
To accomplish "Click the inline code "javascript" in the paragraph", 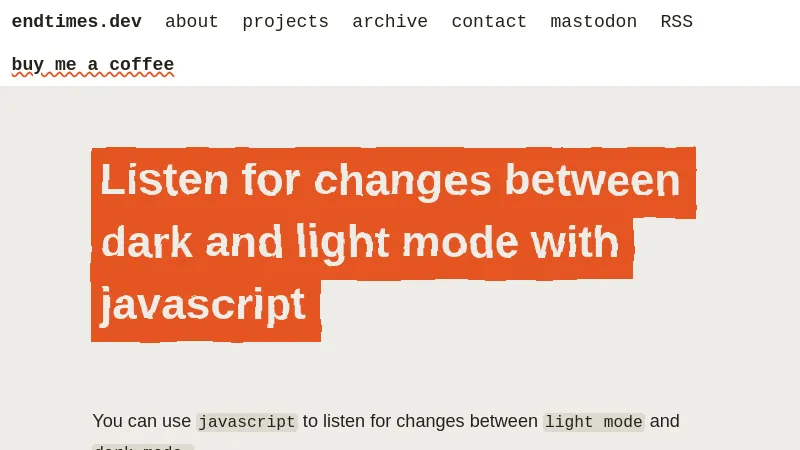I will click(x=247, y=422).
